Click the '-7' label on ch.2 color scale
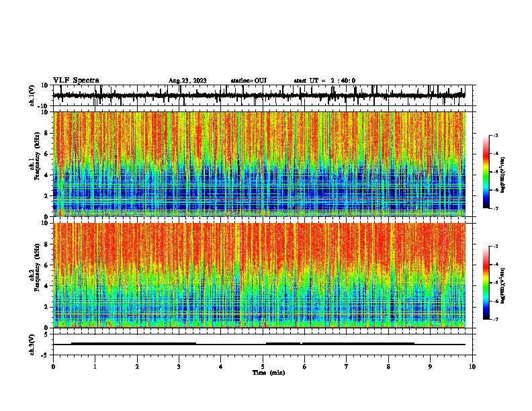The height and width of the screenshot is (411, 532). tap(495, 320)
